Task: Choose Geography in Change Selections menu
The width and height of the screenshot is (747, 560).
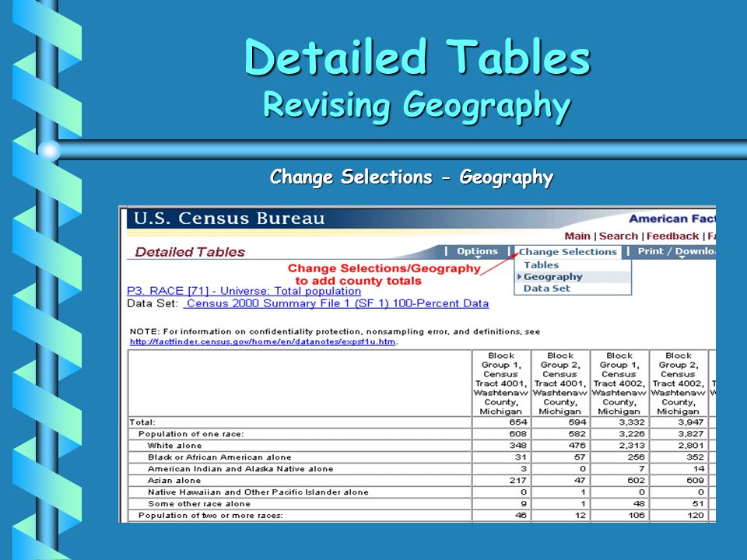Action: (552, 277)
